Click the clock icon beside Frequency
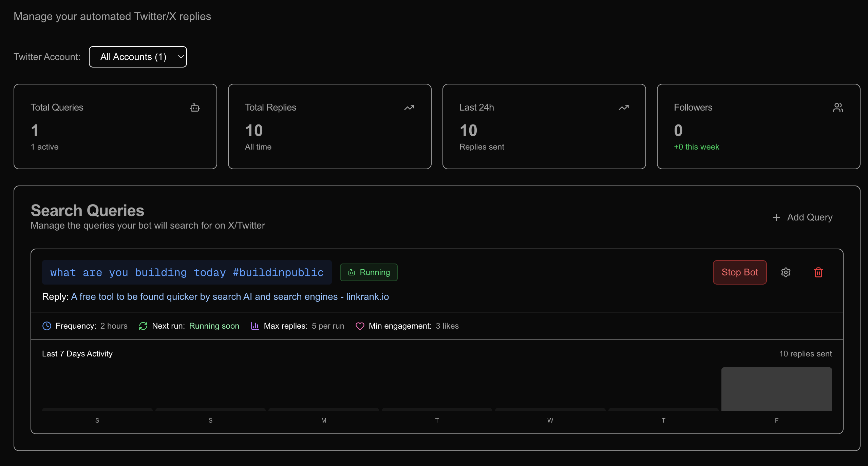This screenshot has height=466, width=868. [x=47, y=326]
